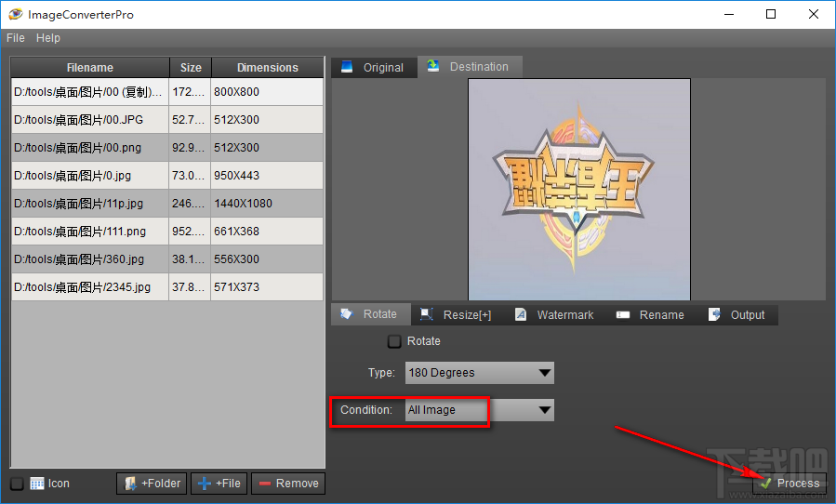Click the 73.0... size cell

[190, 176]
